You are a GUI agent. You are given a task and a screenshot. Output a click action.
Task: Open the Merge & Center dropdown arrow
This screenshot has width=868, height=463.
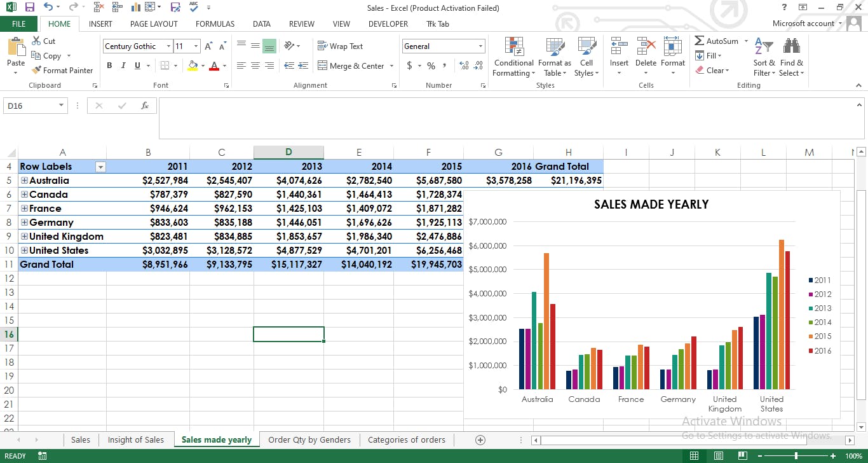[x=391, y=66]
